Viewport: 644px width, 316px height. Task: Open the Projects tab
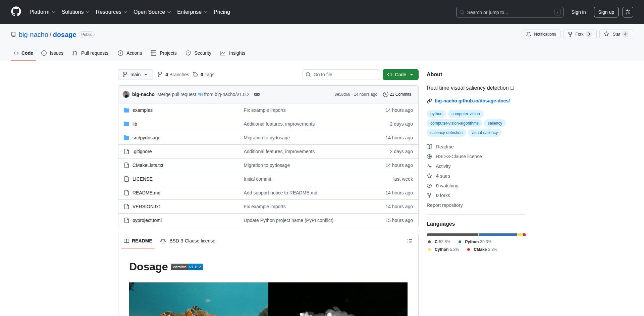[x=164, y=53]
